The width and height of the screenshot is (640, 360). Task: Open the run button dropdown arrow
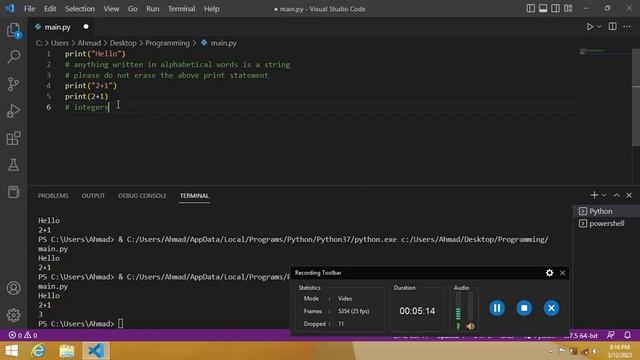(599, 27)
